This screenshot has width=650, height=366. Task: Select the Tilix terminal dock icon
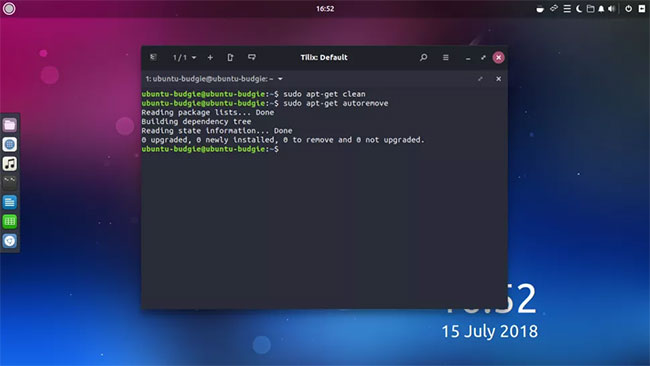(x=10, y=182)
